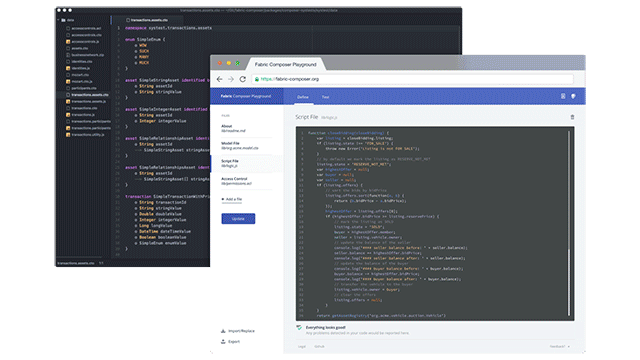Click the green lock icon in the address bar
The height and width of the screenshot is (360, 640).
(257, 79)
